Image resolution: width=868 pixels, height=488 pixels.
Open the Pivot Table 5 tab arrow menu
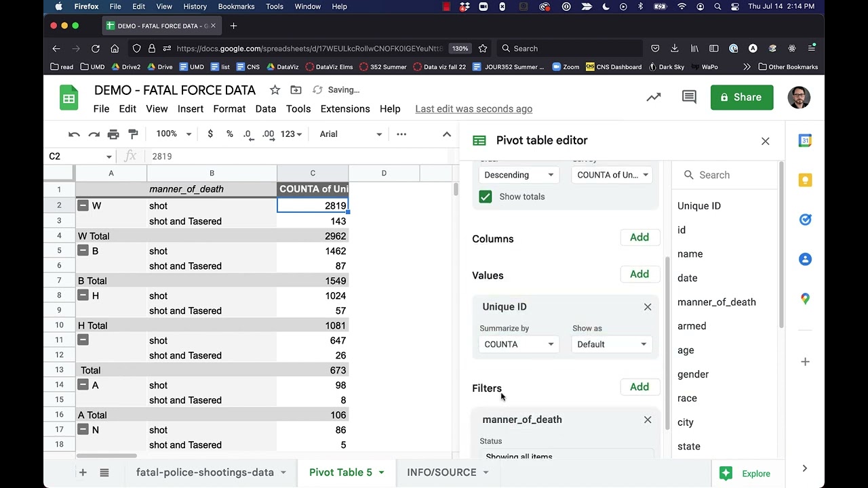382,472
